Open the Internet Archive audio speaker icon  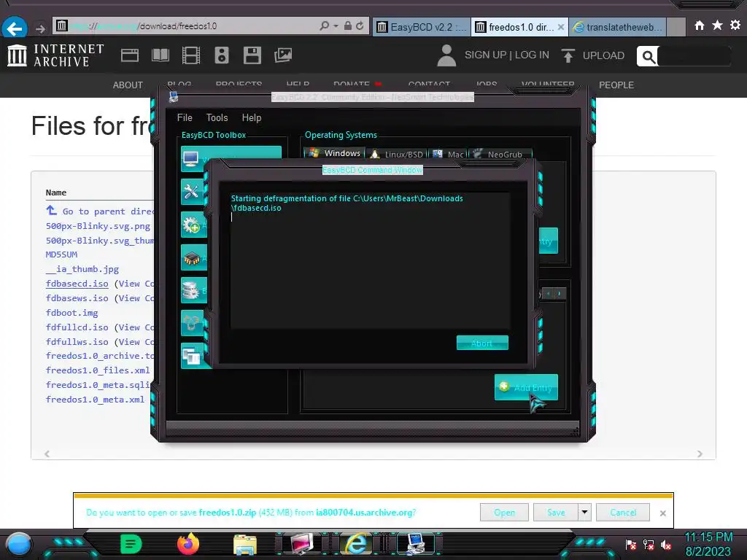tap(222, 55)
